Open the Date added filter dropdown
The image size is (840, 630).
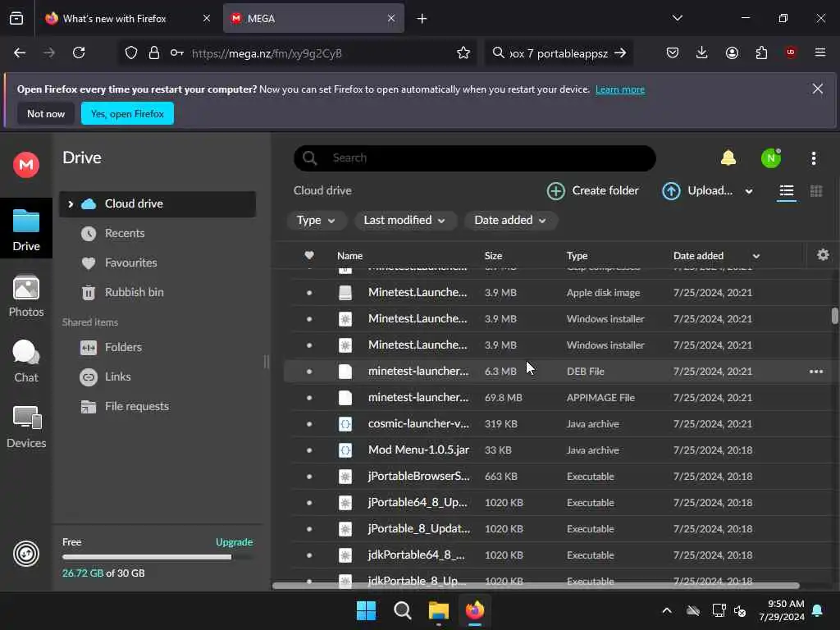(x=510, y=220)
